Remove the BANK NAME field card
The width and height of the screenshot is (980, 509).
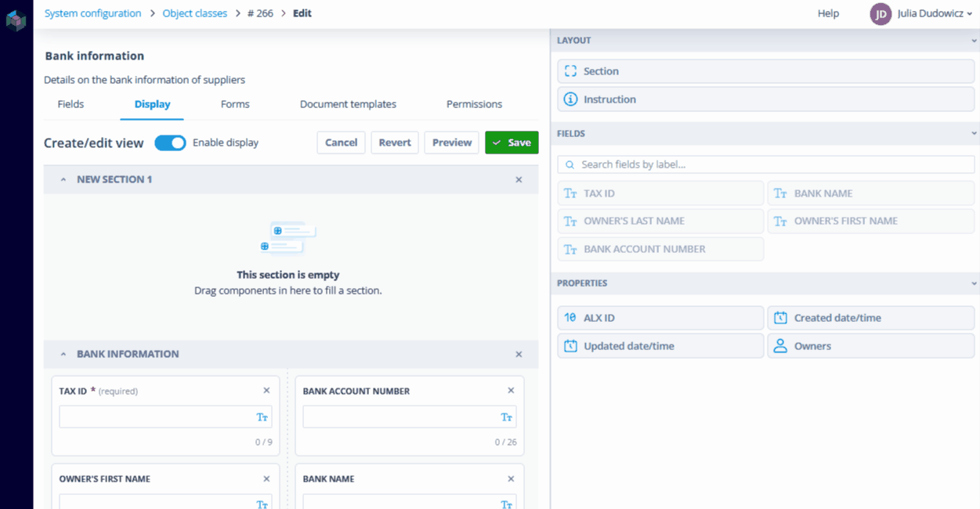click(511, 478)
